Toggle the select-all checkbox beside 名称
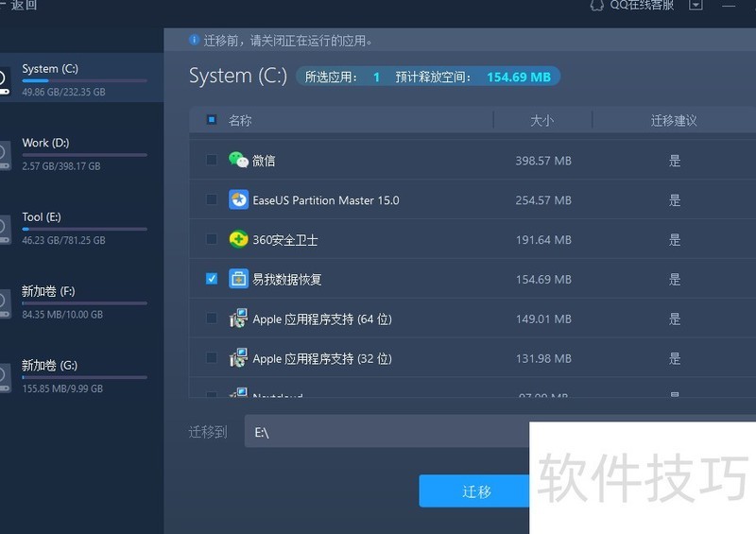The height and width of the screenshot is (534, 756). (x=212, y=120)
